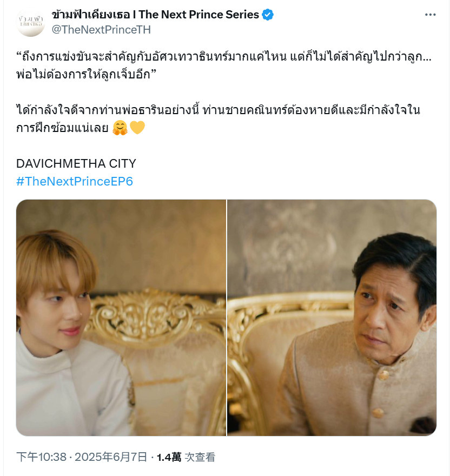Image resolution: width=450 pixels, height=476 pixels.
Task: Open the three-dot more options menu
Action: (430, 15)
